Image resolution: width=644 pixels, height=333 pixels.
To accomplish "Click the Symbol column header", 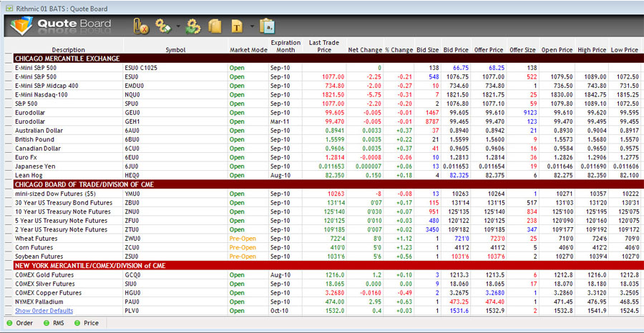I will click(175, 50).
